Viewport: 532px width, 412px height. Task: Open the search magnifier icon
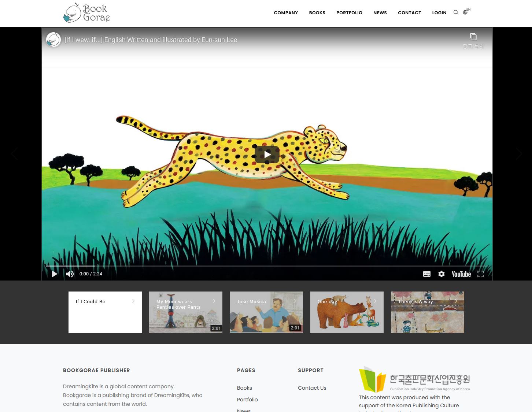tap(456, 12)
